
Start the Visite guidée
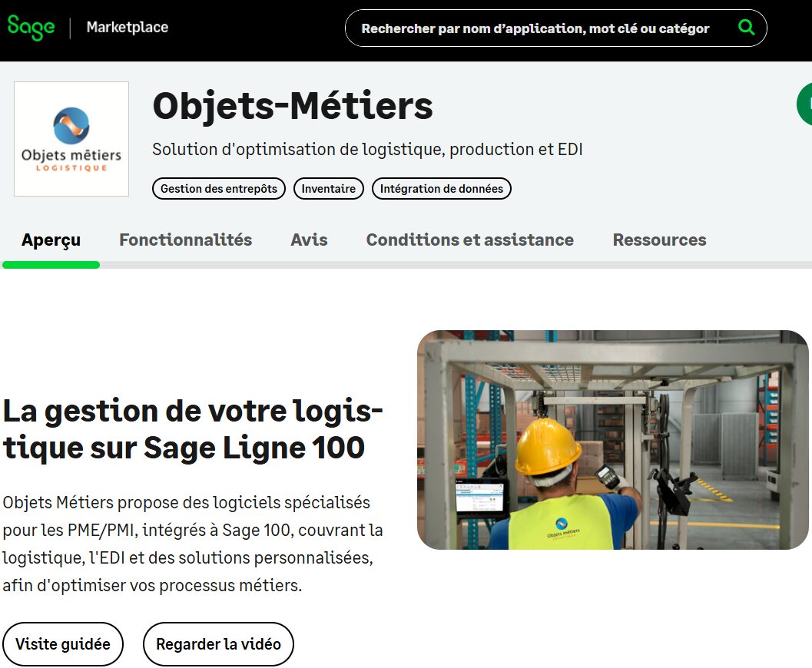pyautogui.click(x=63, y=644)
